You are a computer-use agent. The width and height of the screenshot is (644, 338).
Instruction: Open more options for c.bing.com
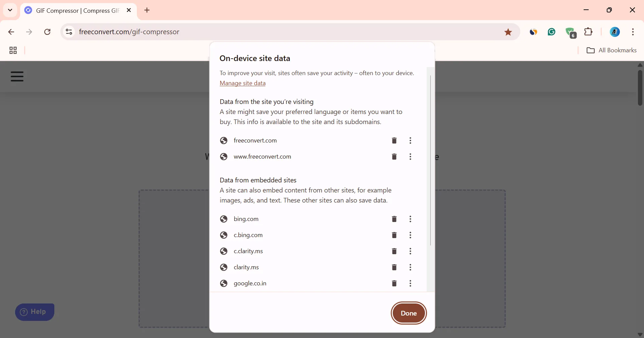pos(411,235)
